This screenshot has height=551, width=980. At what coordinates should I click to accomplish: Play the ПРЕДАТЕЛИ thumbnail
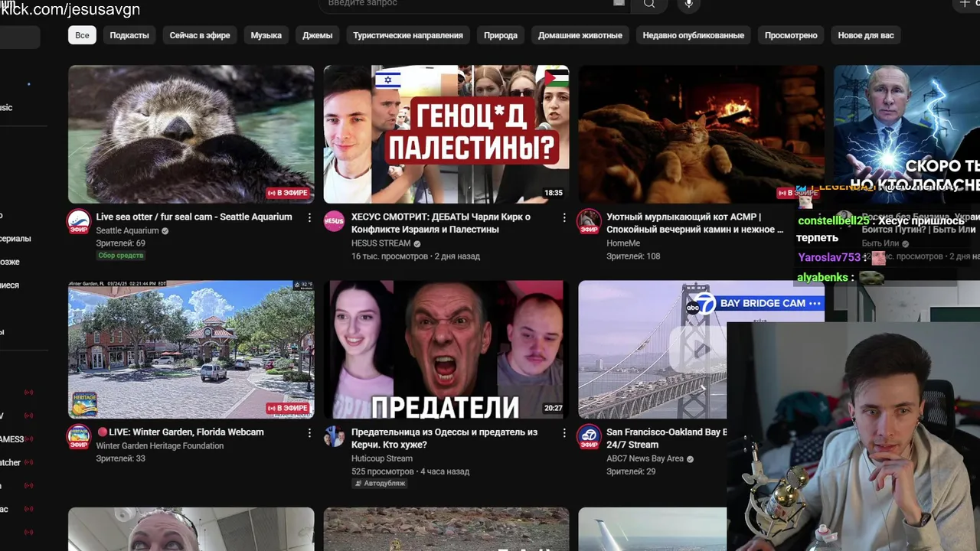coord(446,349)
